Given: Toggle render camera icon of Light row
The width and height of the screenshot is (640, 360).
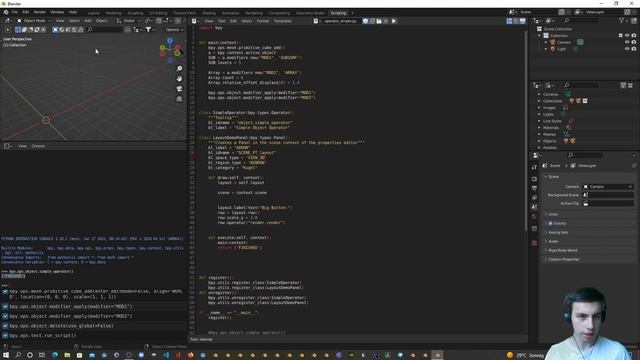Looking at the screenshot, I should (634, 49).
